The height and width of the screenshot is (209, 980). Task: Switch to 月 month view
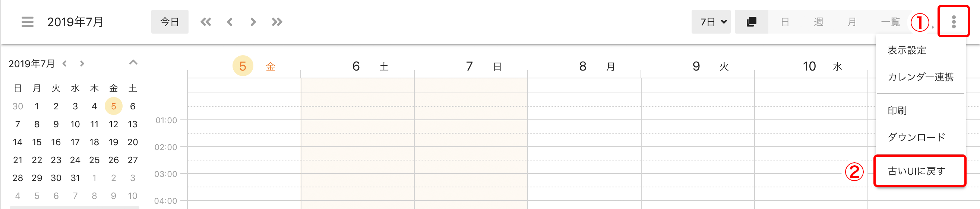852,22
